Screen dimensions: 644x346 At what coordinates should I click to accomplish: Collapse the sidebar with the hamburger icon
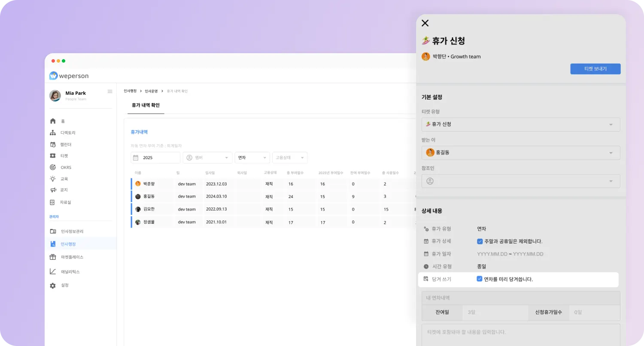click(x=110, y=91)
